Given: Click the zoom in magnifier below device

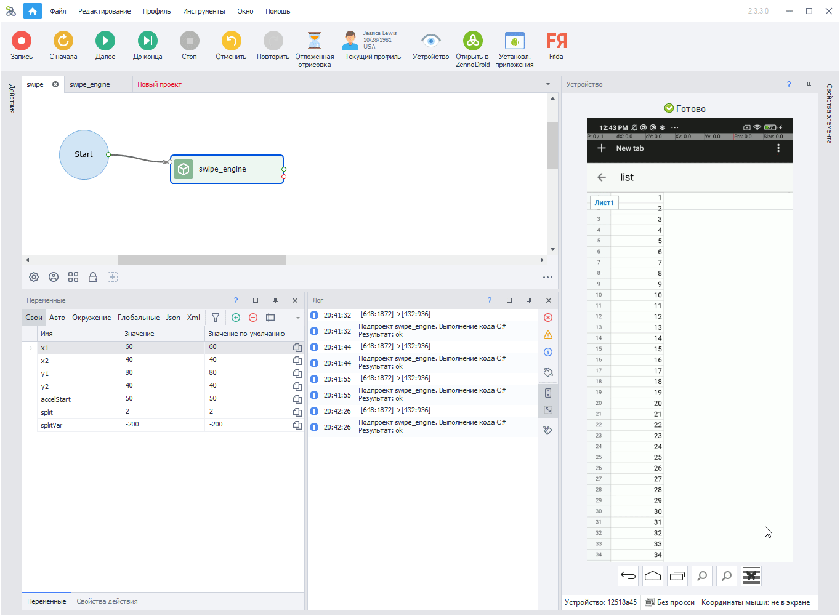Looking at the screenshot, I should click(x=701, y=576).
